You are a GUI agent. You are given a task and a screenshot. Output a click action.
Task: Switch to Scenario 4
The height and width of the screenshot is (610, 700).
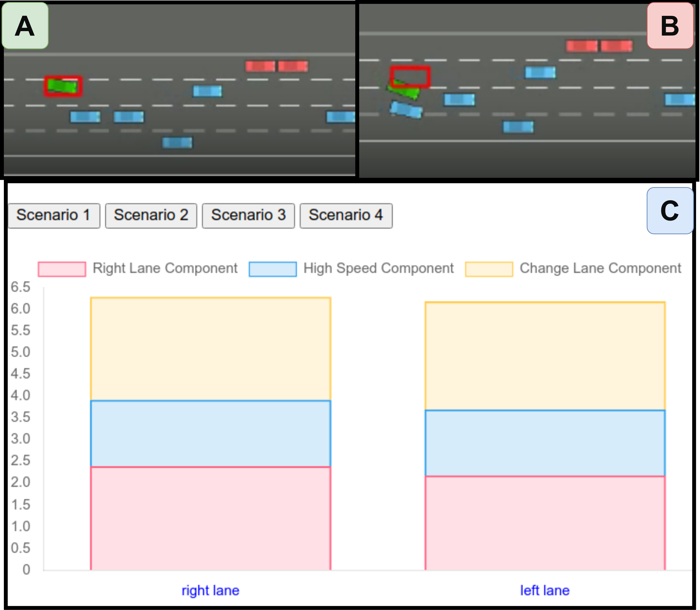(x=346, y=216)
